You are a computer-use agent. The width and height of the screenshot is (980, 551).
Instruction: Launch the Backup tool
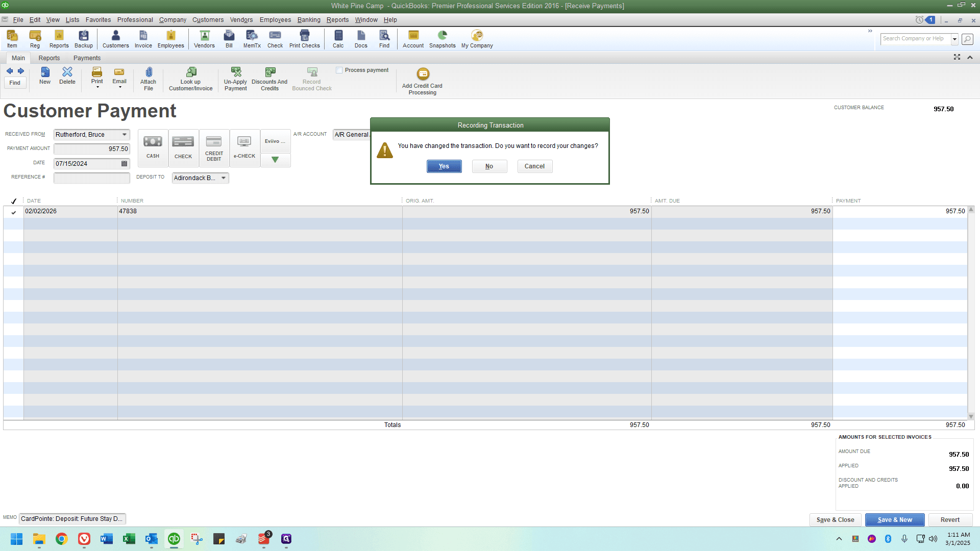84,39
